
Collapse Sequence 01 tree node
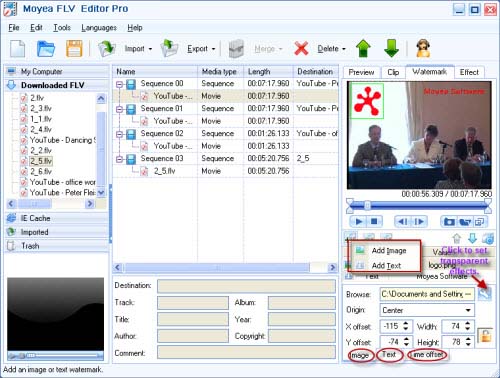click(x=119, y=109)
